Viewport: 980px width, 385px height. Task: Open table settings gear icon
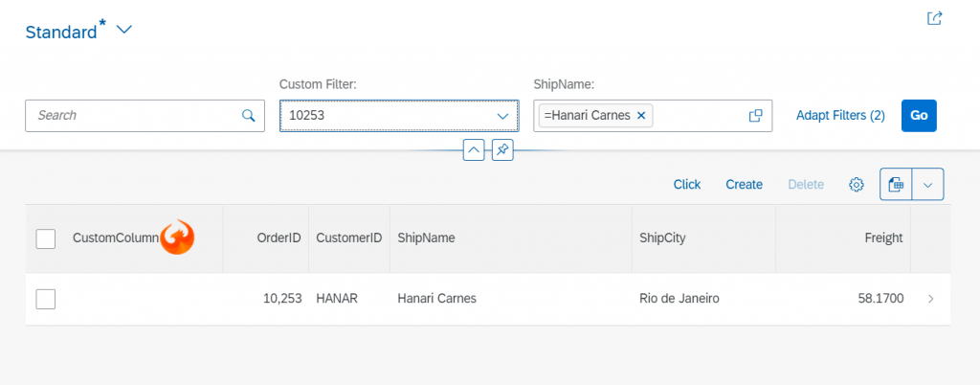857,185
